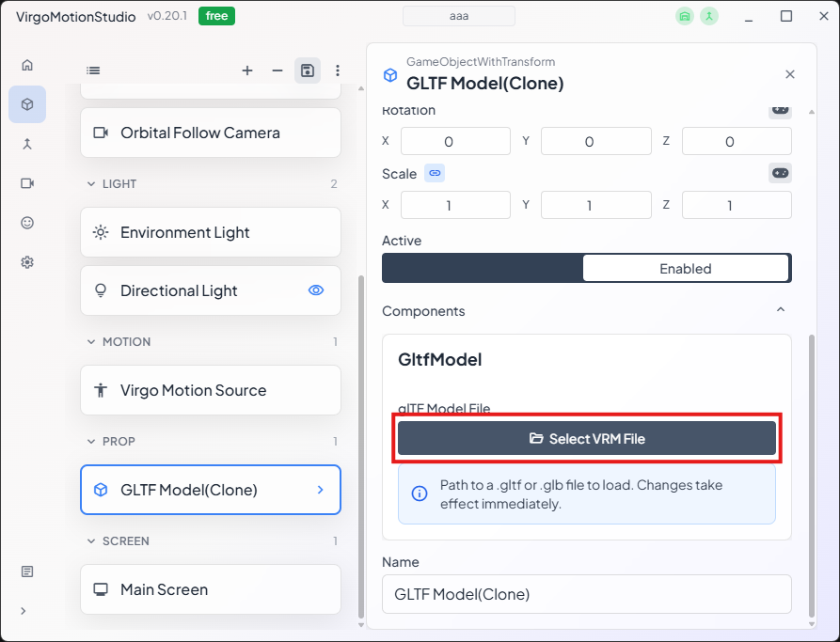This screenshot has width=840, height=642.
Task: Click the object list scrollbar
Action: [x=361, y=446]
